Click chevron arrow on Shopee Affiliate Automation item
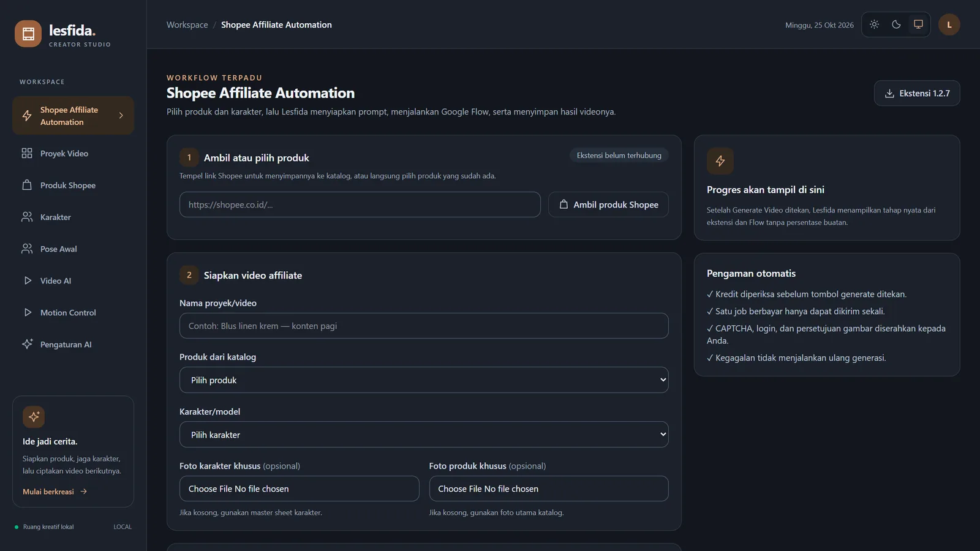The height and width of the screenshot is (551, 980). [121, 115]
